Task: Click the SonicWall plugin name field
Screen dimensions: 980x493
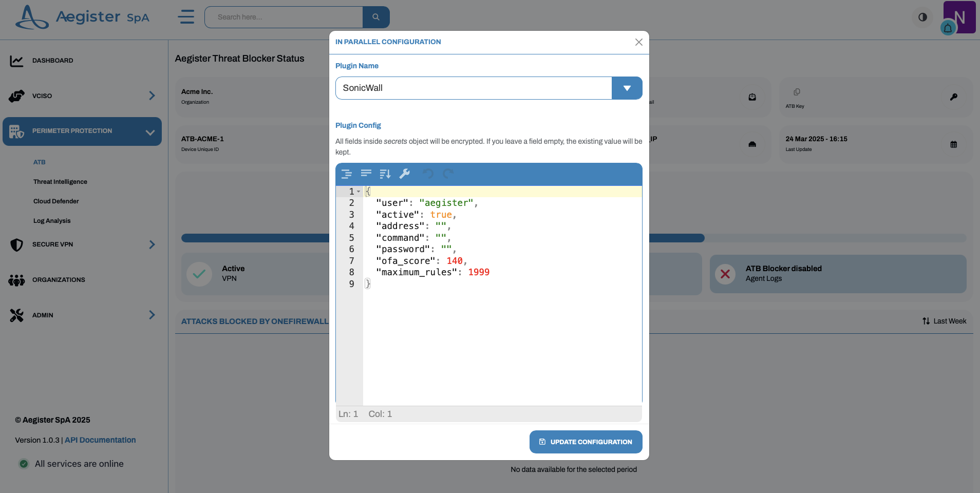Action: 474,88
